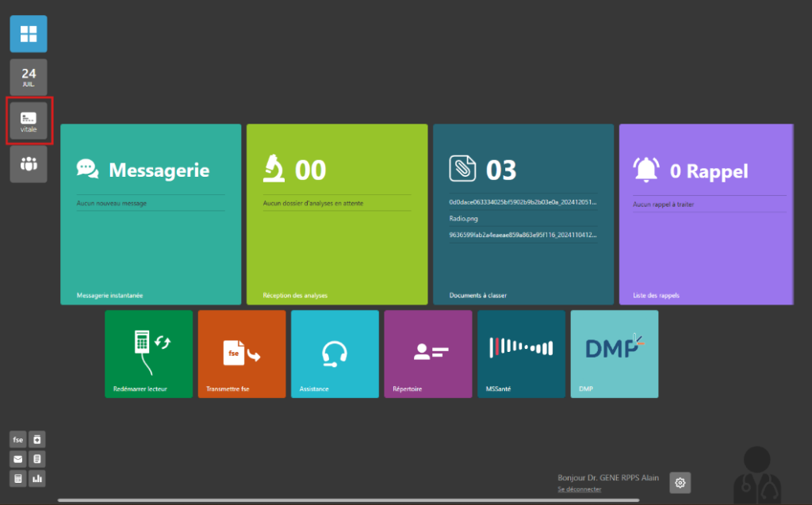Click the Transmettre fse tile
This screenshot has height=505, width=812.
click(x=242, y=354)
